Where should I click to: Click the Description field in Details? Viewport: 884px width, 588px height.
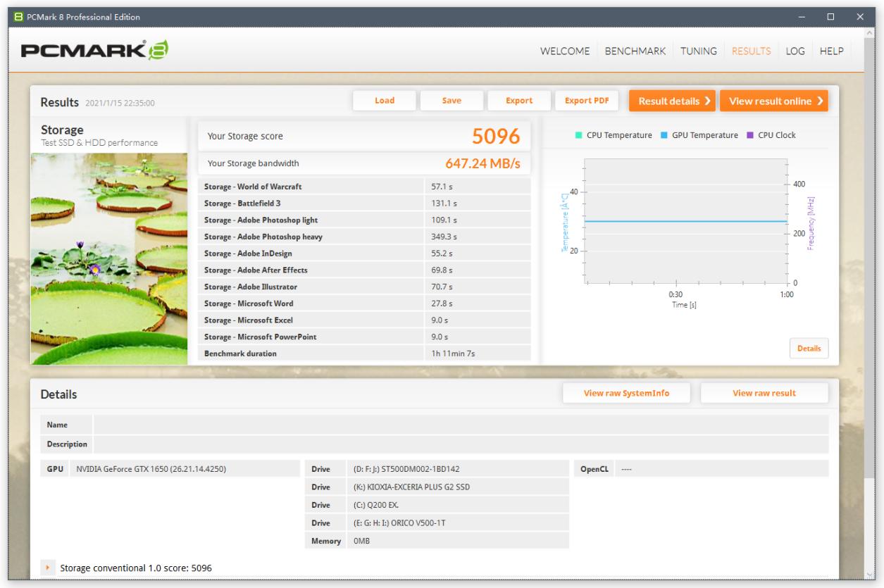(x=461, y=444)
